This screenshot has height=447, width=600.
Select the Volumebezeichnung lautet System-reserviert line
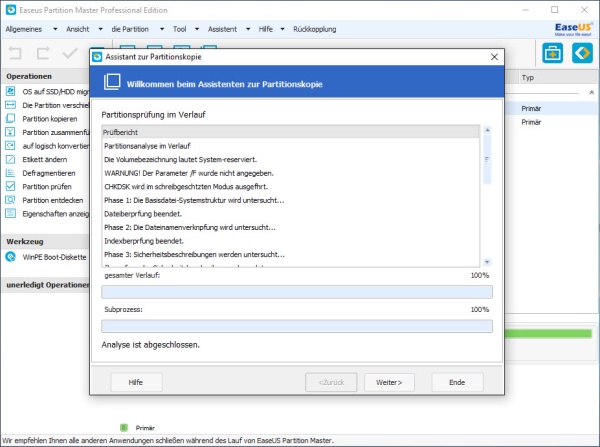[181, 159]
